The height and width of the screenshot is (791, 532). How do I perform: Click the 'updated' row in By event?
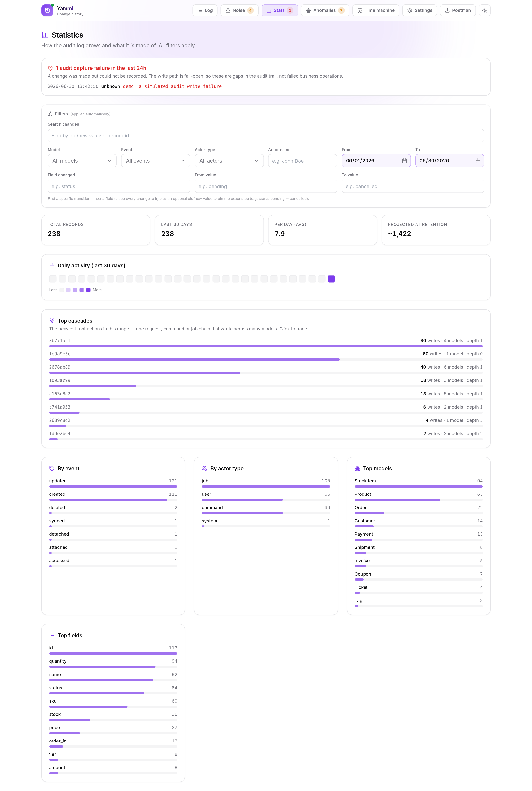113,483
